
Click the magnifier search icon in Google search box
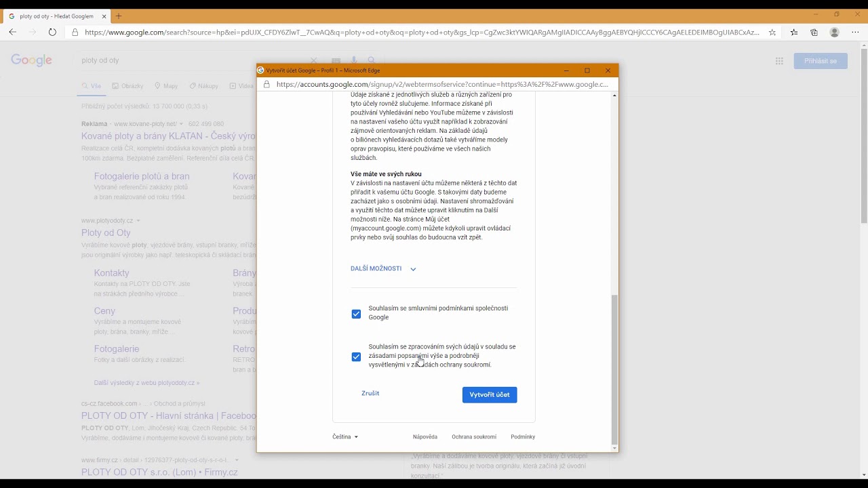point(372,60)
